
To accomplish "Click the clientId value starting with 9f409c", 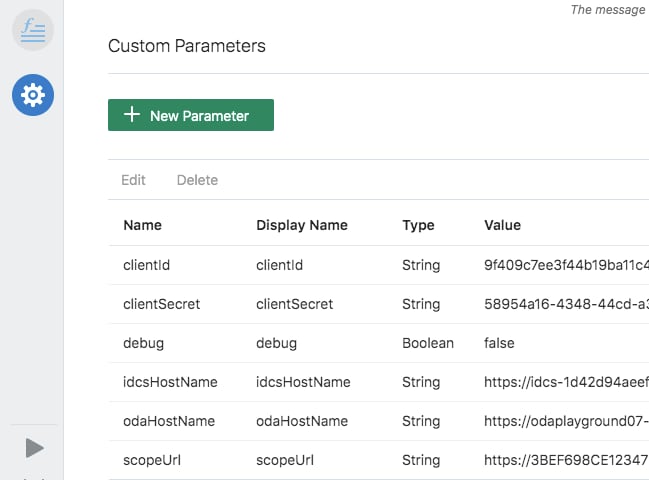I will pyautogui.click(x=565, y=265).
